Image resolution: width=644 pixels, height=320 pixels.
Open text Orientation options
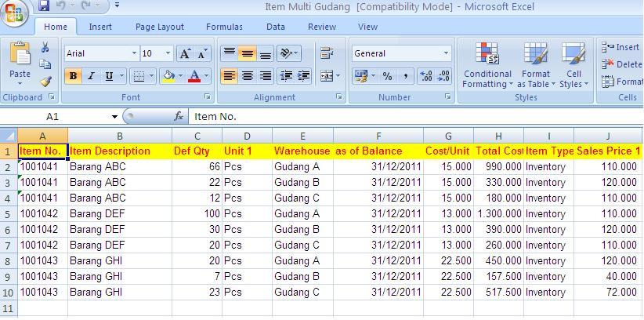coord(289,53)
